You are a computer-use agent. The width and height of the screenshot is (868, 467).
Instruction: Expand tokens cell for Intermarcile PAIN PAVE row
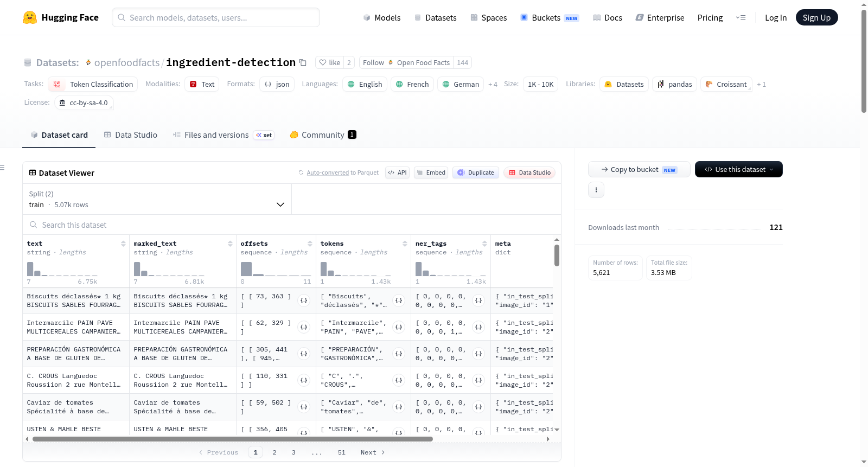point(399,327)
